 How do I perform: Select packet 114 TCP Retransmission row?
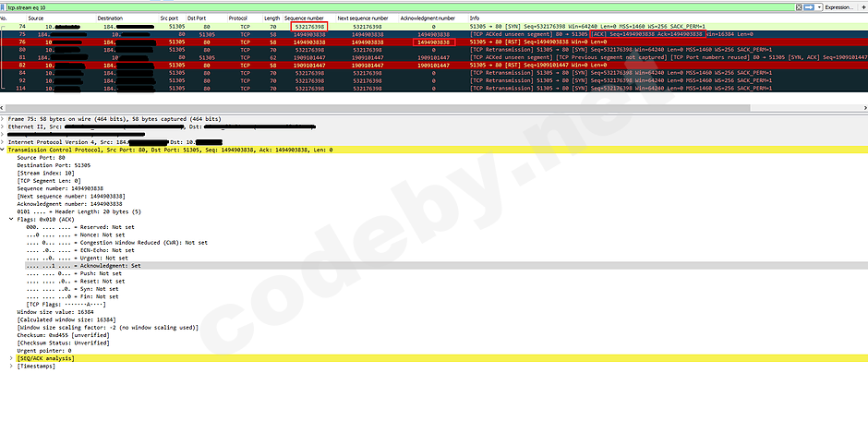point(434,89)
